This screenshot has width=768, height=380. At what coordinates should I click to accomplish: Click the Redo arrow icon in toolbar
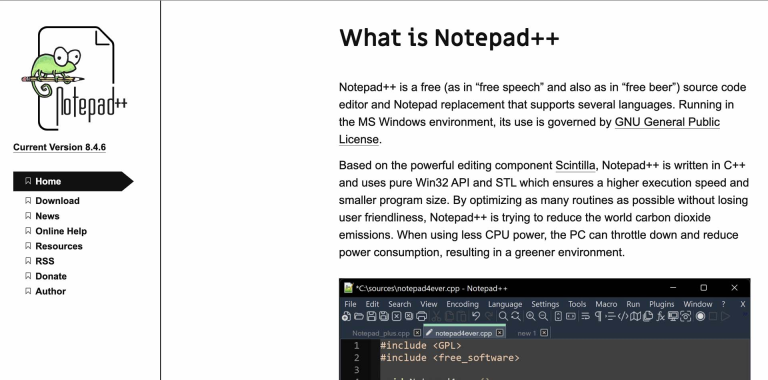point(488,316)
